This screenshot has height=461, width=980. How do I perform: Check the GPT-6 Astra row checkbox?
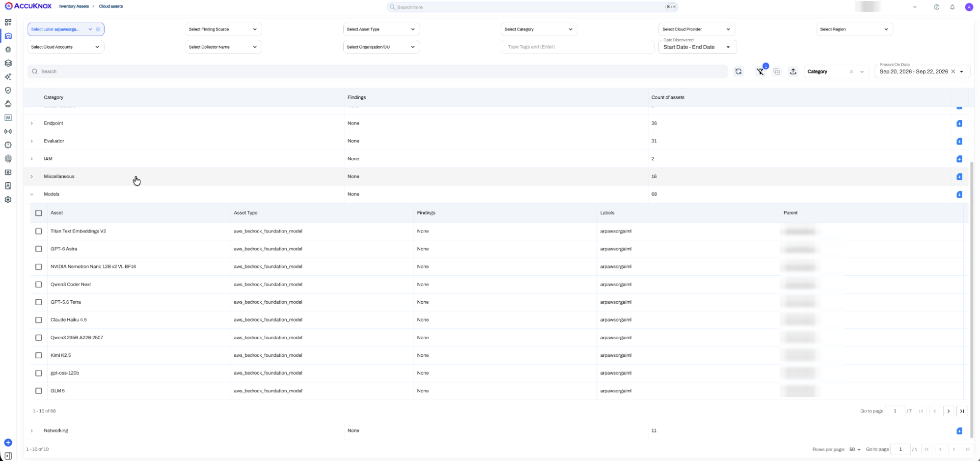click(39, 249)
